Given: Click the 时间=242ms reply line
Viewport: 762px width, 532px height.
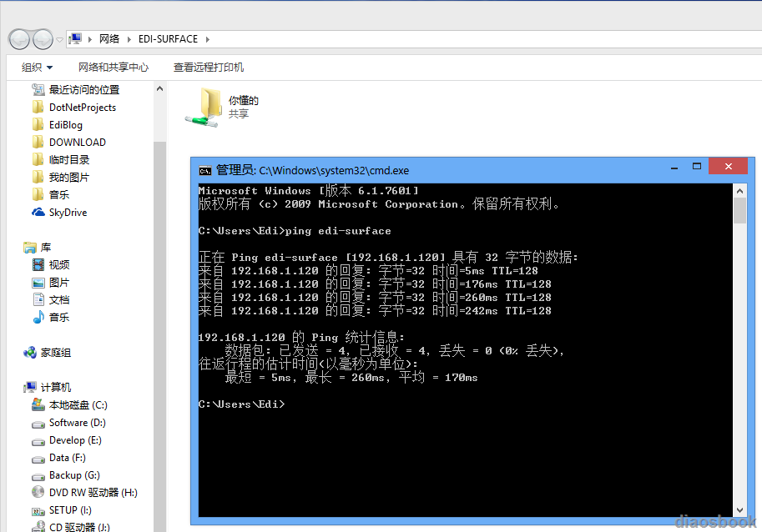Looking at the screenshot, I should [x=375, y=311].
